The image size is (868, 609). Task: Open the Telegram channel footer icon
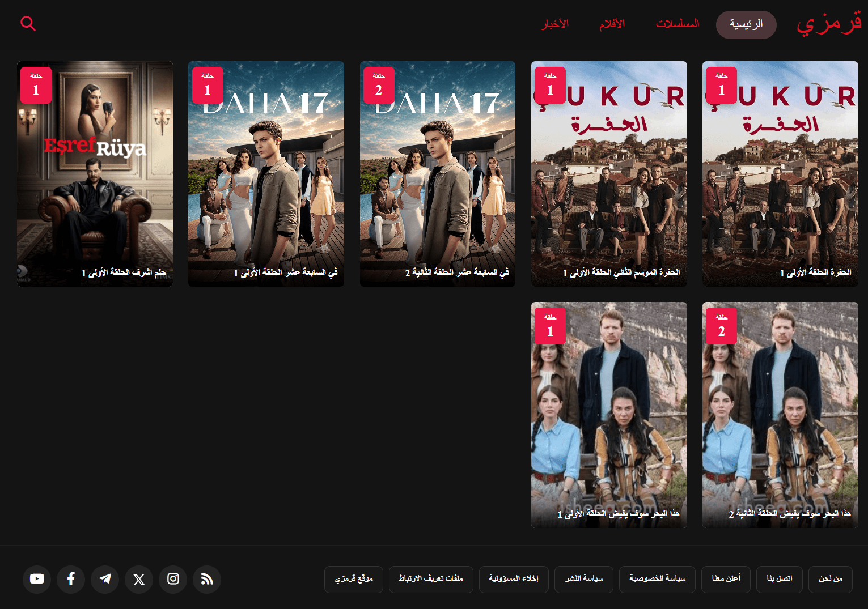tap(105, 579)
